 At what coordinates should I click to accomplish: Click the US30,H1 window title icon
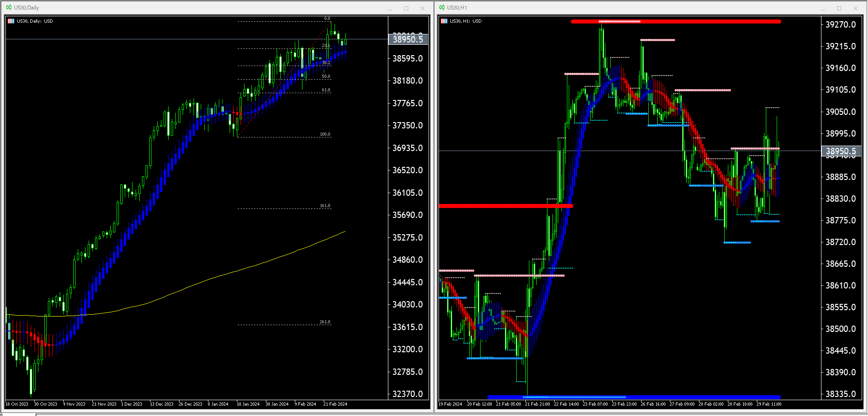click(442, 7)
